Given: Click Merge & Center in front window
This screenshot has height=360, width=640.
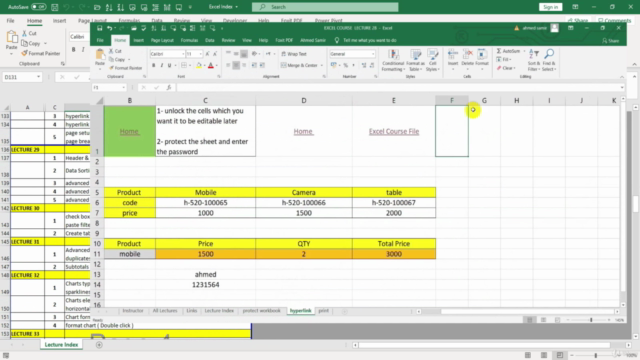Looking at the screenshot, I should tap(299, 65).
